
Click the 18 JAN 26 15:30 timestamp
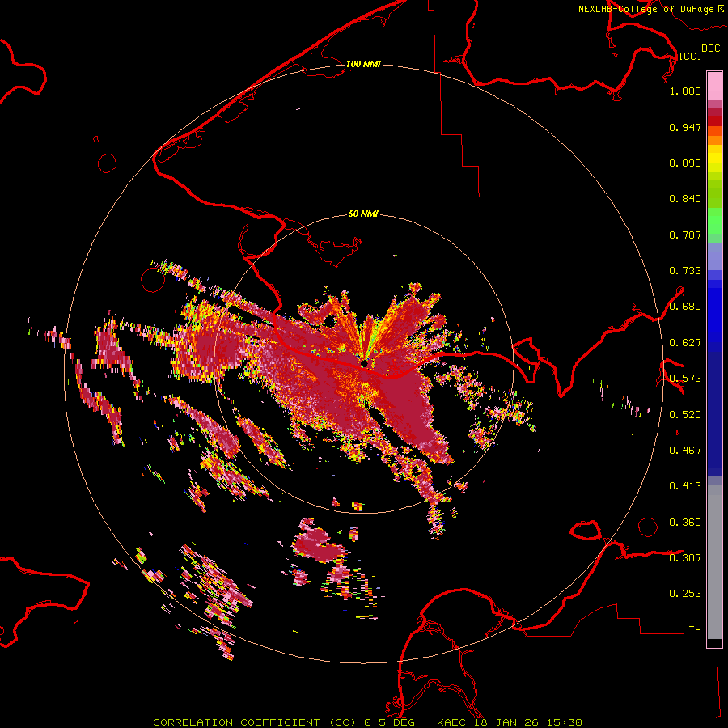[528, 722]
